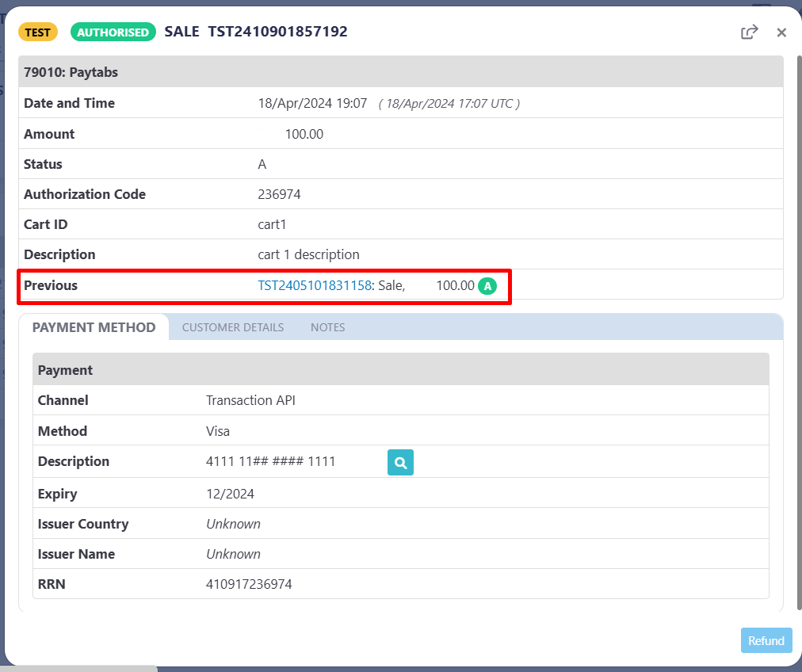Select RRN value 410917236974

(249, 584)
